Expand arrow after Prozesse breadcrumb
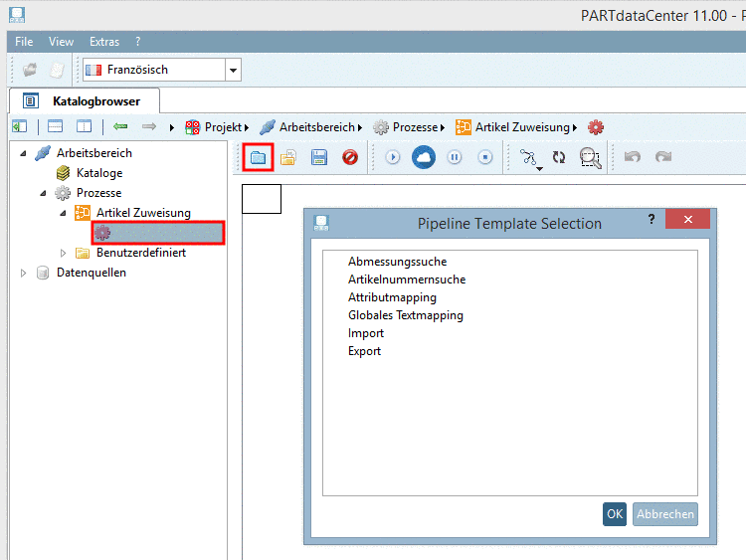746x560 pixels. tap(442, 127)
